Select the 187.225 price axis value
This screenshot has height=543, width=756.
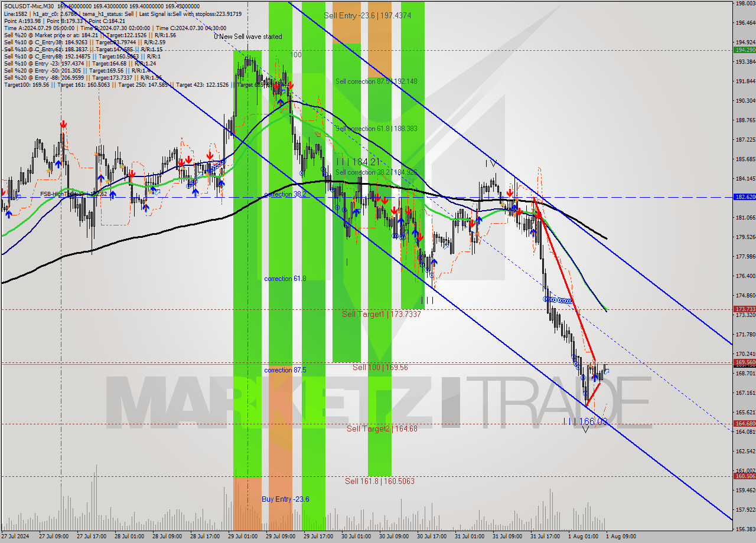(745, 140)
